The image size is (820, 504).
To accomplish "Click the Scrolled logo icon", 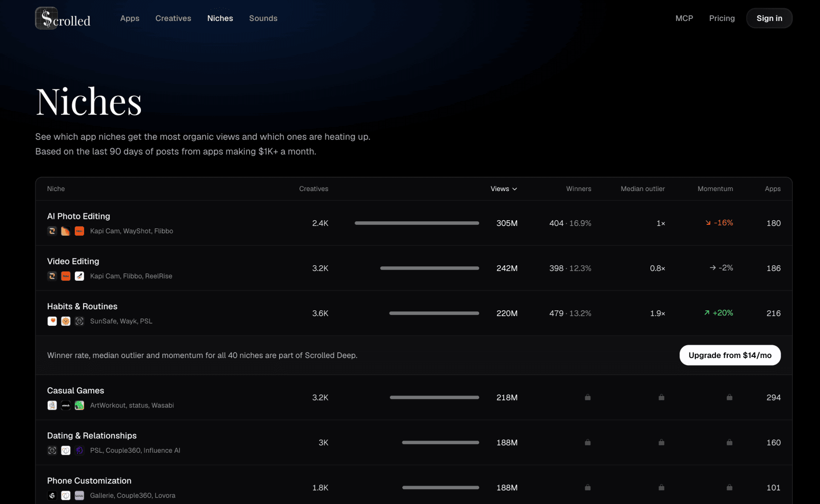I will [47, 18].
